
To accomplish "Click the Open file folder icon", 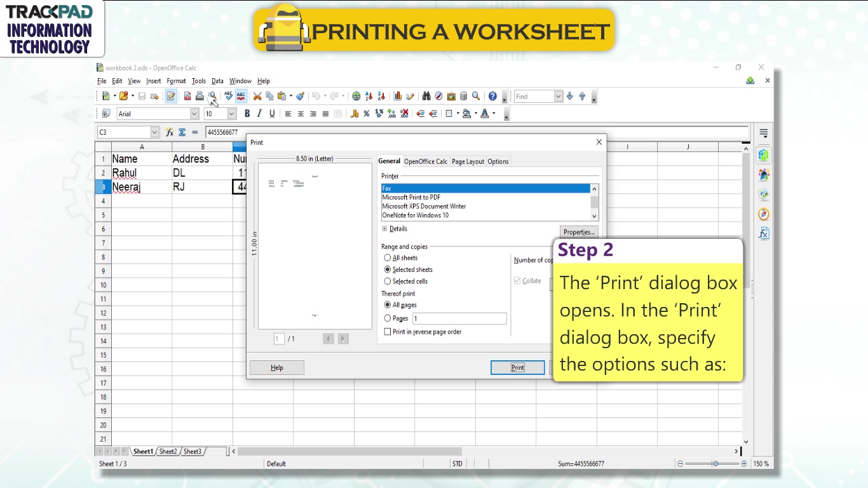I will point(123,96).
